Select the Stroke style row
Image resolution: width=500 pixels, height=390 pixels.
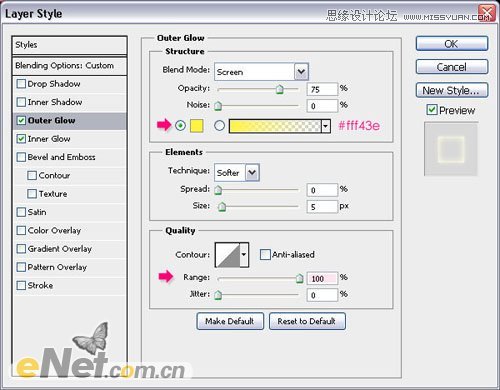[x=69, y=286]
